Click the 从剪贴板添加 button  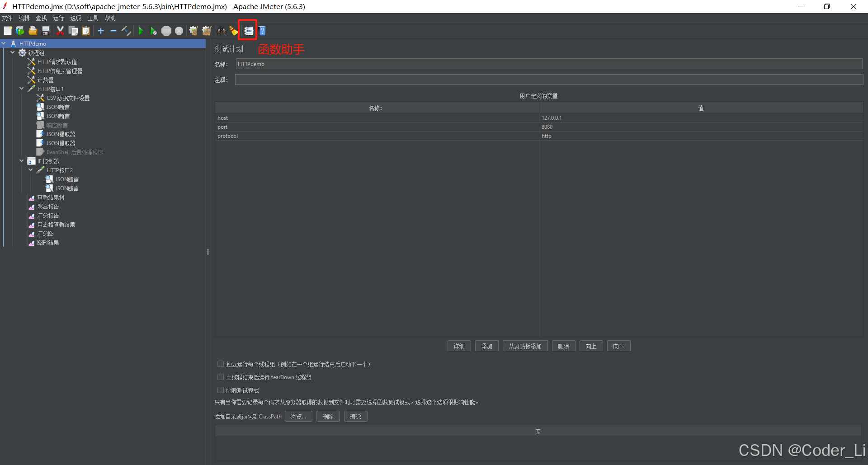coord(525,346)
